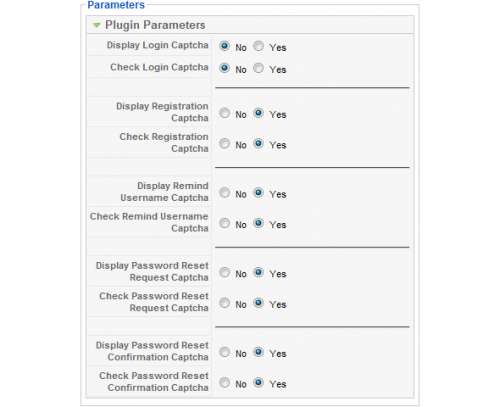Select No for Display Remind Username Captcha
This screenshot has width=500, height=407.
225,193
